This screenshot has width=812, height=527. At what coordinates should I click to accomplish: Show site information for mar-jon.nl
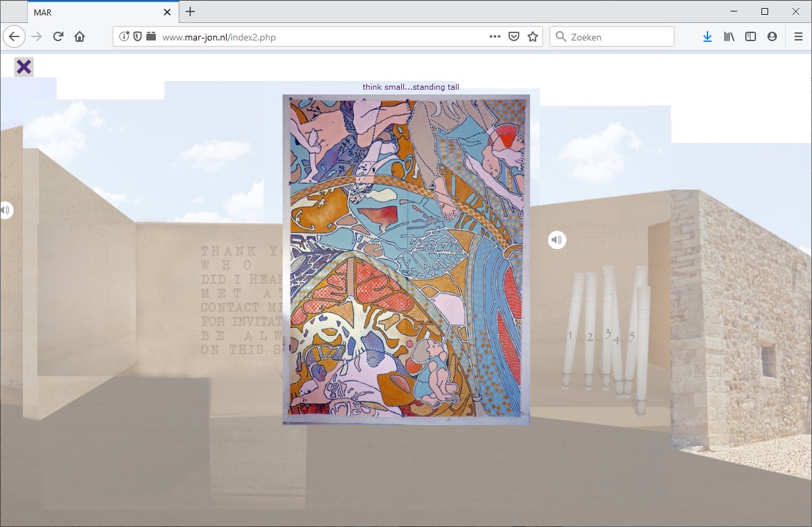[x=124, y=37]
